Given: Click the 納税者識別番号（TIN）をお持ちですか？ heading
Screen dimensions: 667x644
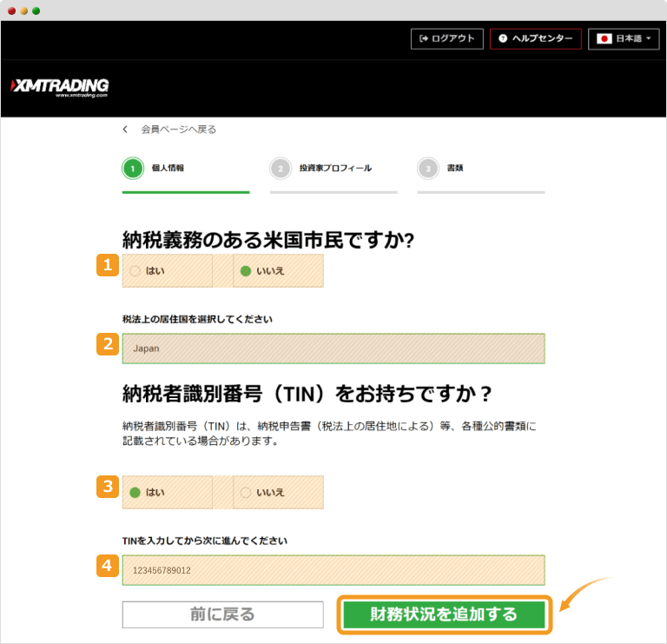Looking at the screenshot, I should point(307,394).
